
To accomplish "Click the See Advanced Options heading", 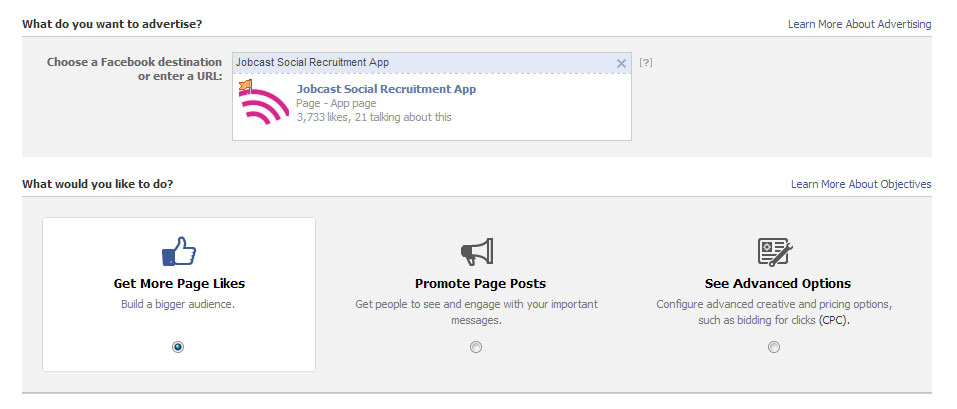I will pyautogui.click(x=778, y=284).
